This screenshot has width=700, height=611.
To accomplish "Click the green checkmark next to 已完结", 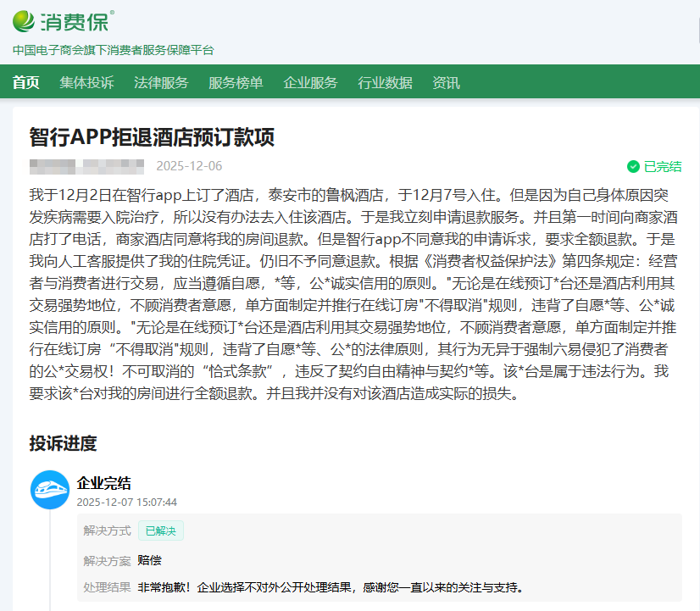I will tap(634, 166).
